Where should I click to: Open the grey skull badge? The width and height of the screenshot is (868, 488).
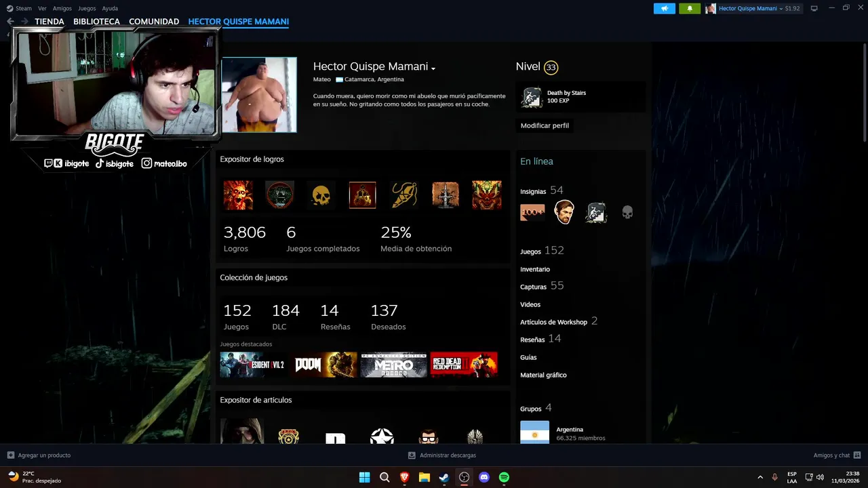tap(627, 213)
